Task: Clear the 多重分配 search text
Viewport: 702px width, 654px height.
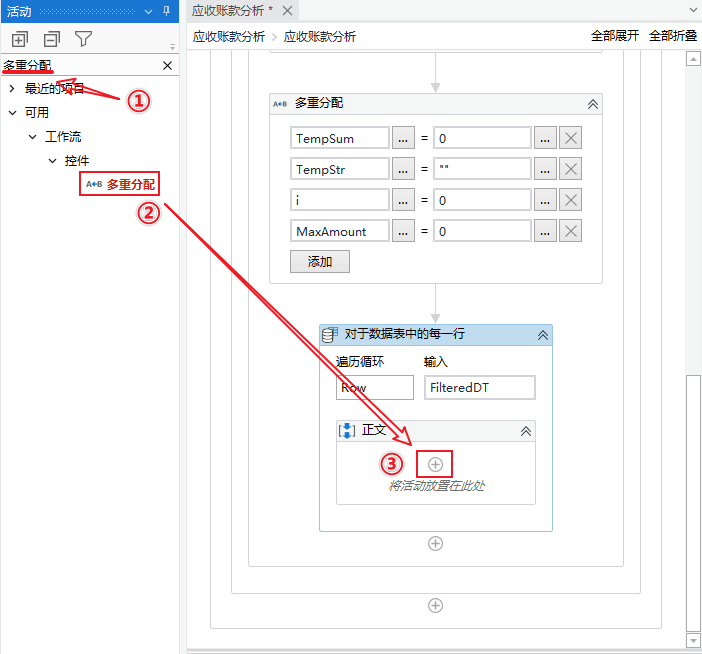Action: coord(167,66)
